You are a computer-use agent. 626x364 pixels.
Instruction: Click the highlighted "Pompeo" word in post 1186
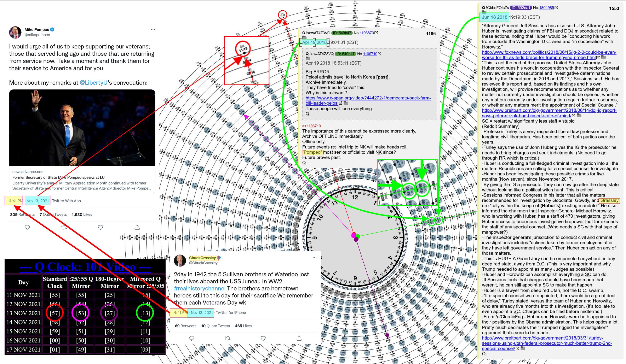(x=312, y=152)
